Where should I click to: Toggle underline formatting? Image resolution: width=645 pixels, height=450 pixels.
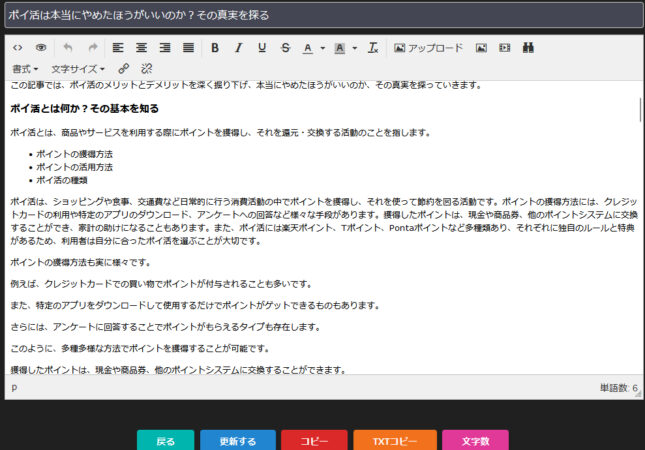pyautogui.click(x=262, y=48)
